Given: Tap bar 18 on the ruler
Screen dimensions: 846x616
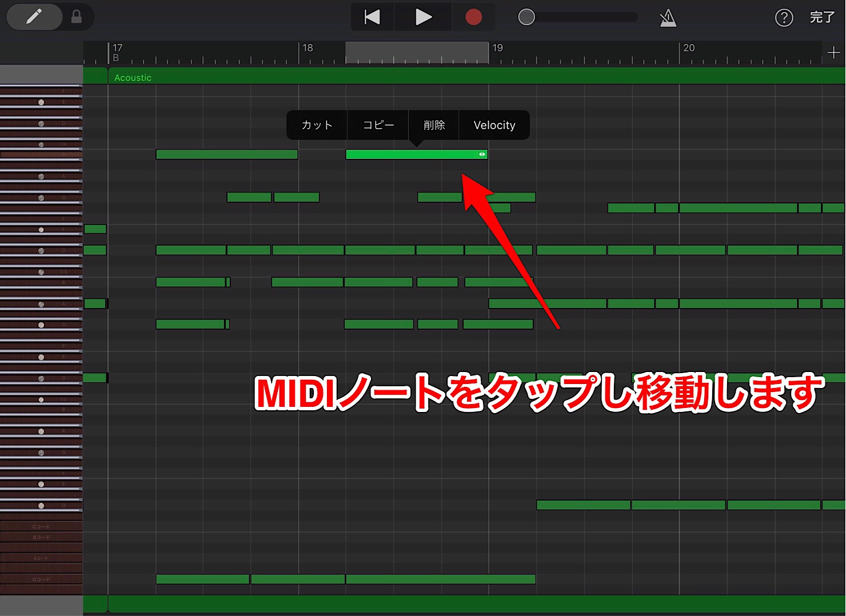Looking at the screenshot, I should [x=308, y=48].
